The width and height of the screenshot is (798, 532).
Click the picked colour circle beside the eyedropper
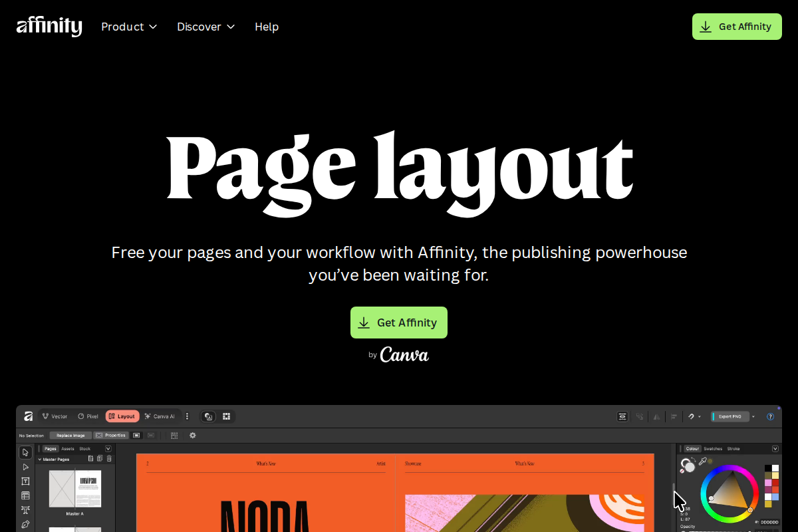[710, 461]
